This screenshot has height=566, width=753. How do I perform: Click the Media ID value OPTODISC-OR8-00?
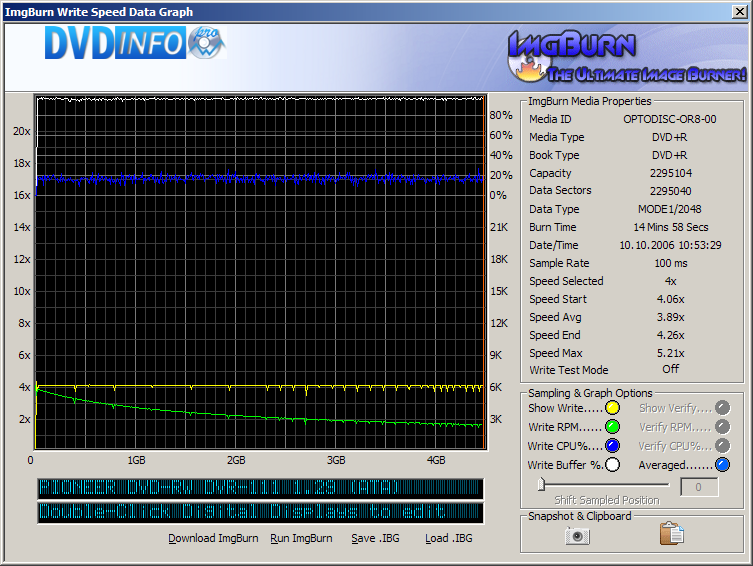click(670, 119)
